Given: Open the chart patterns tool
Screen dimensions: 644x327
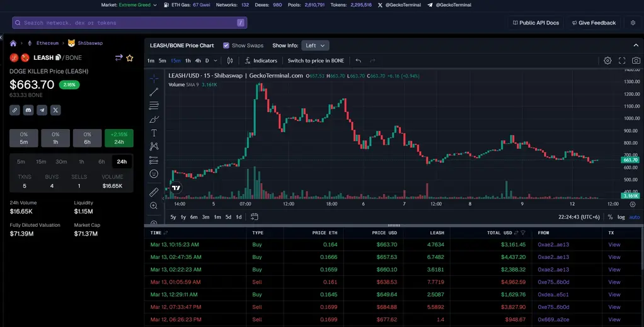Looking at the screenshot, I should 154,146.
